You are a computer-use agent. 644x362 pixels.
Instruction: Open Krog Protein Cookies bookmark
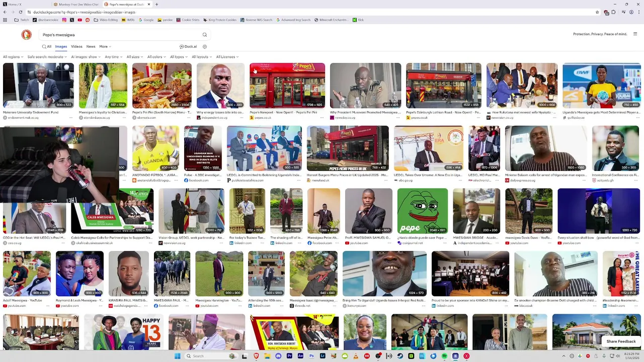pyautogui.click(x=219, y=20)
